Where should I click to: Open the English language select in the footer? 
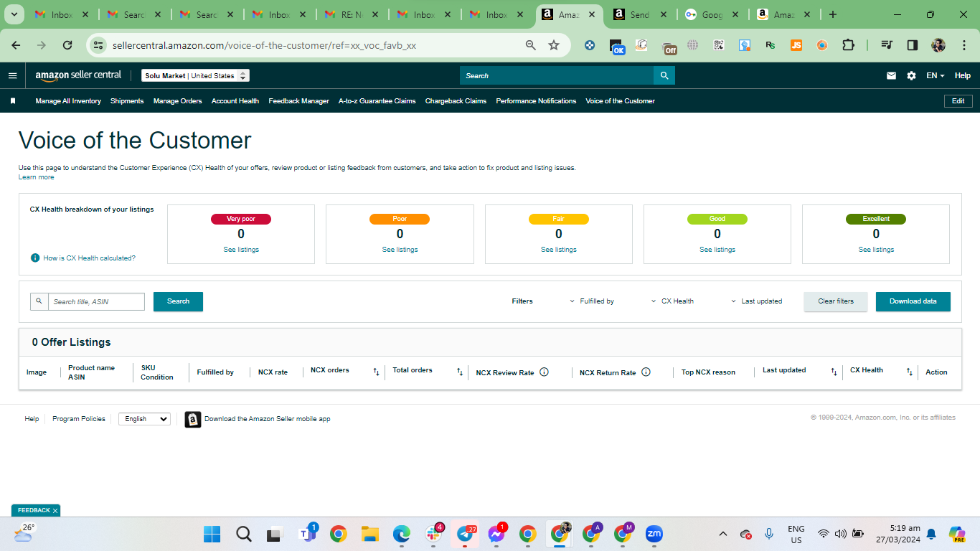click(x=144, y=419)
